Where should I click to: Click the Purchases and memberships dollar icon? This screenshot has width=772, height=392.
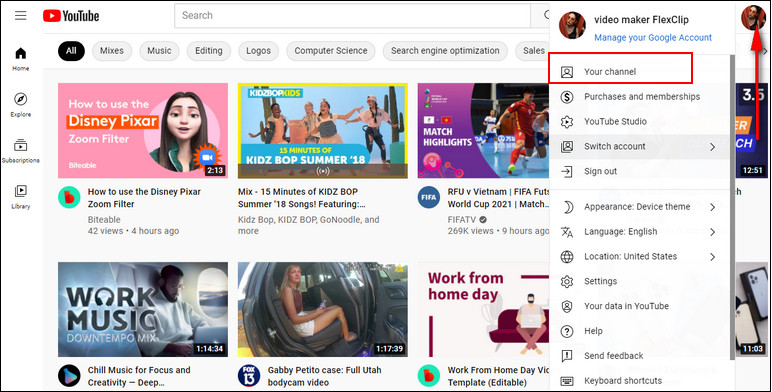tap(567, 97)
